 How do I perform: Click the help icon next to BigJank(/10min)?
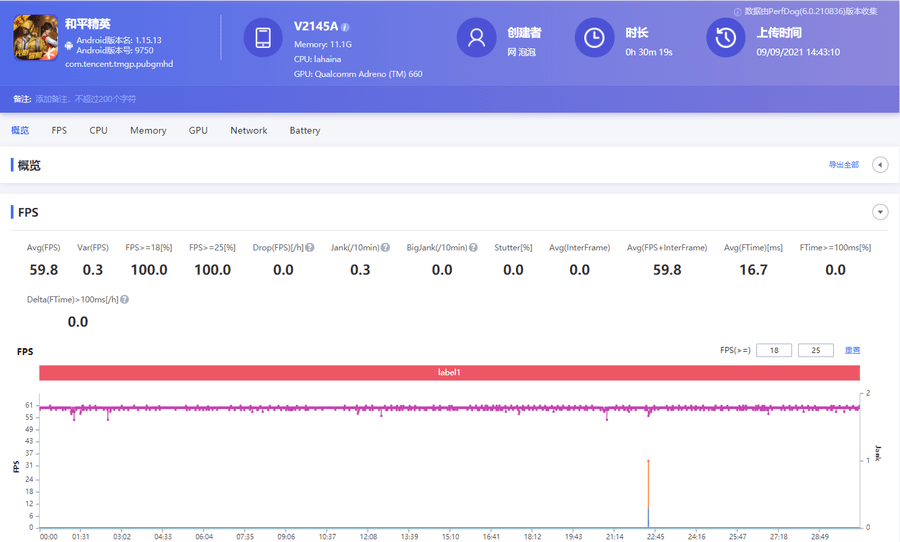pos(473,247)
